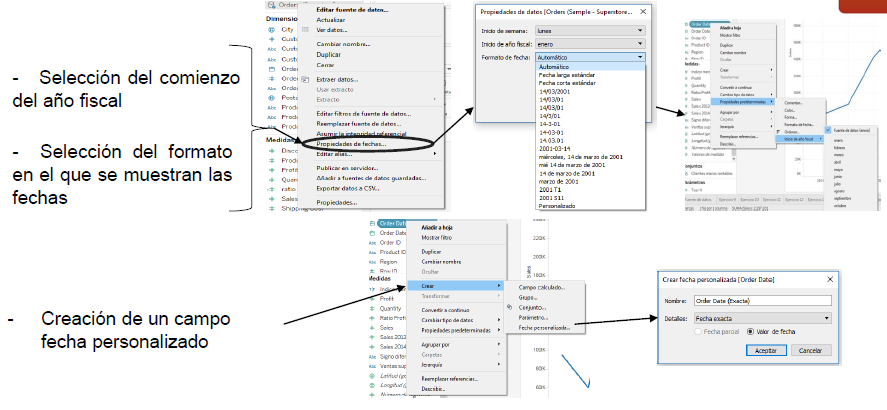Image resolution: width=887 pixels, height=410 pixels.
Task: Select the highlighted Automático list option
Action: 590,67
